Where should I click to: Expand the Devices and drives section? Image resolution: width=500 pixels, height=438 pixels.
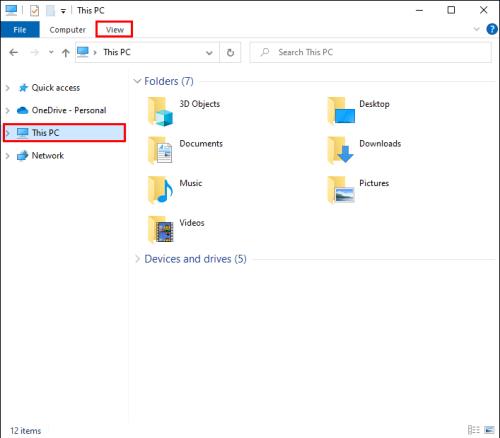[137, 259]
